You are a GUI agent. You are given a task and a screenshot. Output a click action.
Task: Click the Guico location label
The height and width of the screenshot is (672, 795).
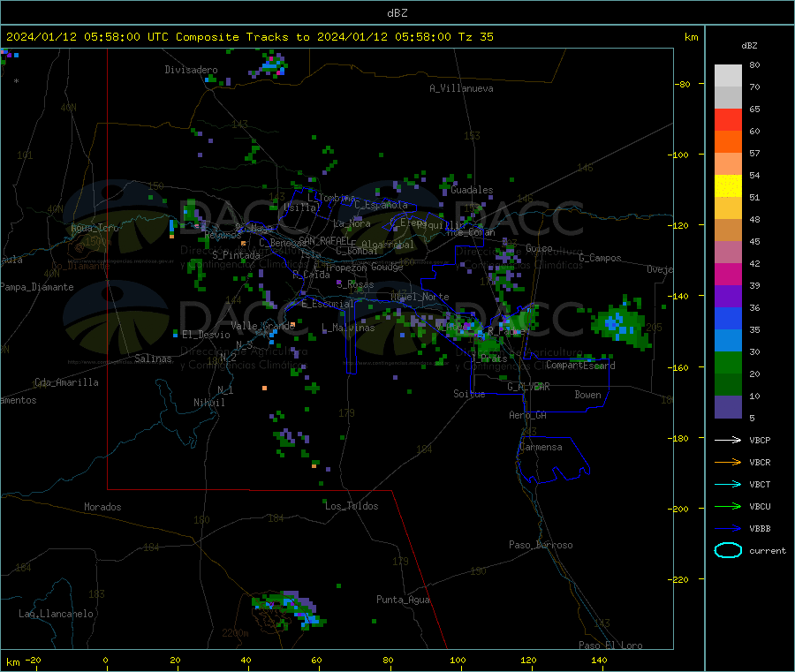coord(539,248)
